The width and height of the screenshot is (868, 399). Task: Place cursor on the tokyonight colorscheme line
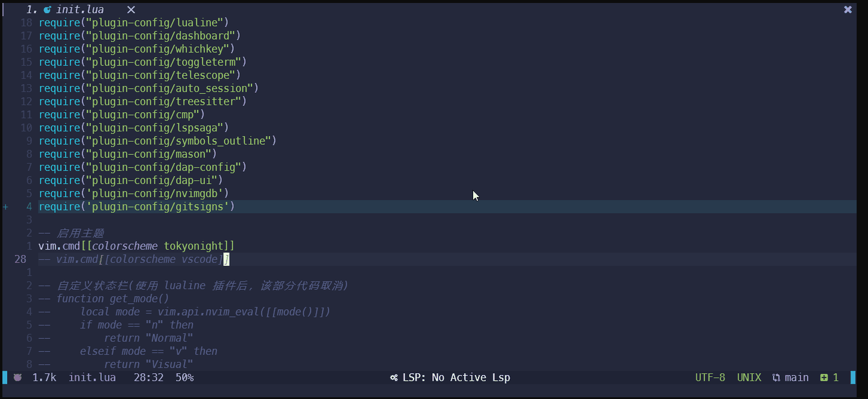click(136, 246)
